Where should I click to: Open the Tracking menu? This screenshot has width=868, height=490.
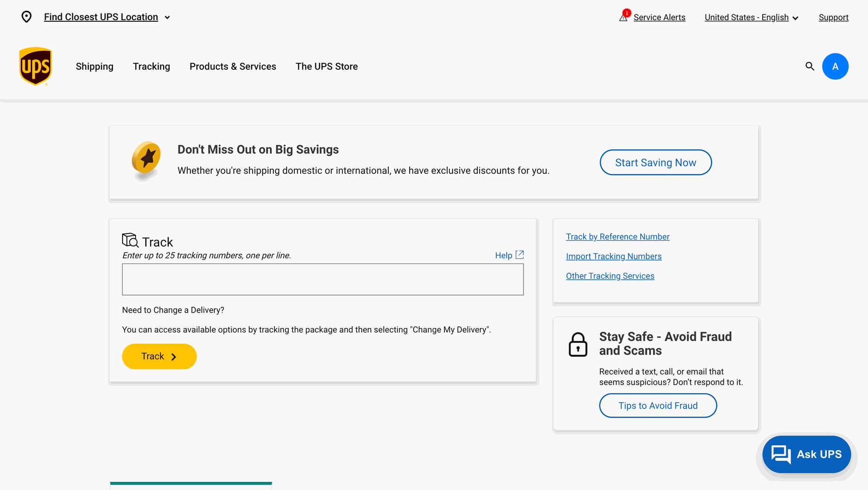[151, 67]
